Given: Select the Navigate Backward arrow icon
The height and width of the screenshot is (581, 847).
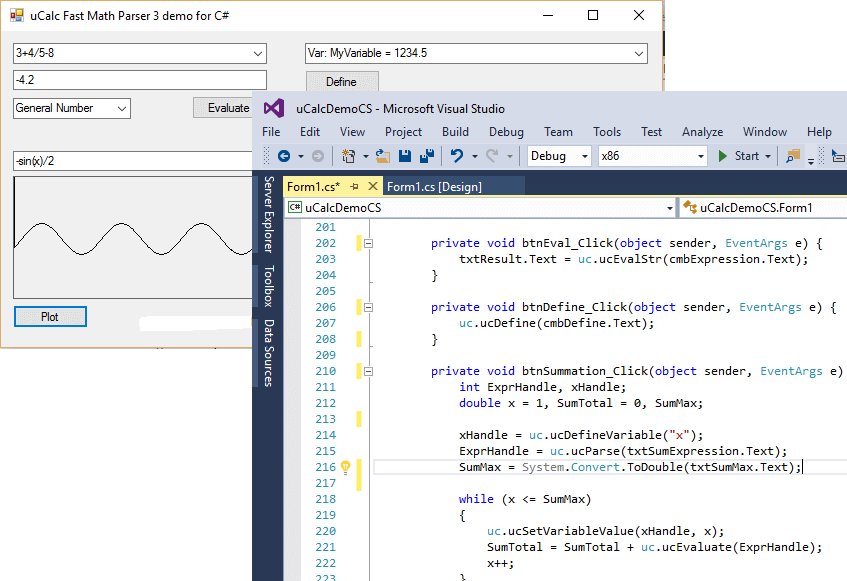Looking at the screenshot, I should pyautogui.click(x=285, y=155).
